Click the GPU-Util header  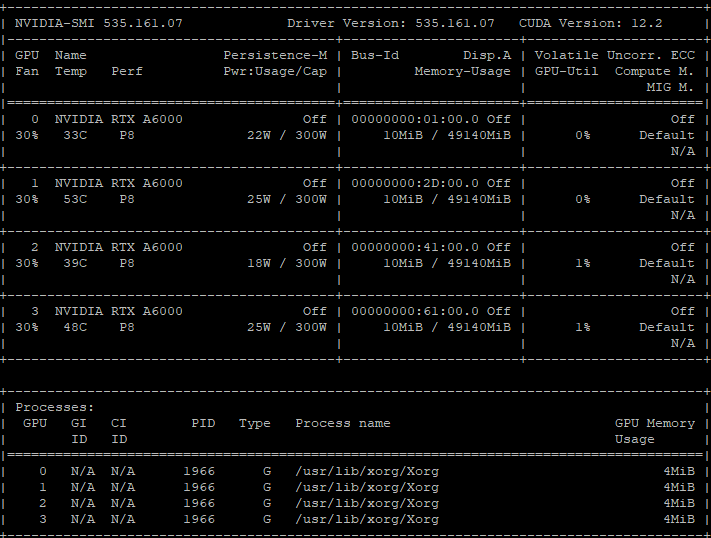click(x=566, y=71)
